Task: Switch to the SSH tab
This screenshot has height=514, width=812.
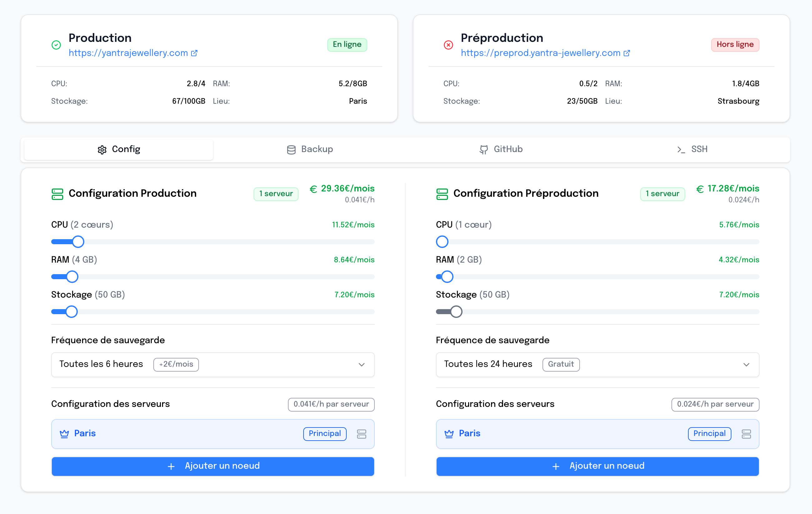Action: pos(692,149)
